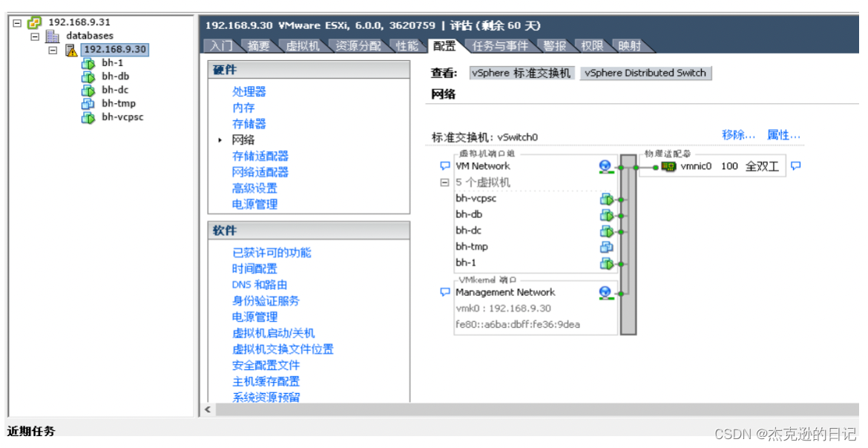
Task: Open 虚拟机交换文件位置 settings
Action: click(283, 349)
